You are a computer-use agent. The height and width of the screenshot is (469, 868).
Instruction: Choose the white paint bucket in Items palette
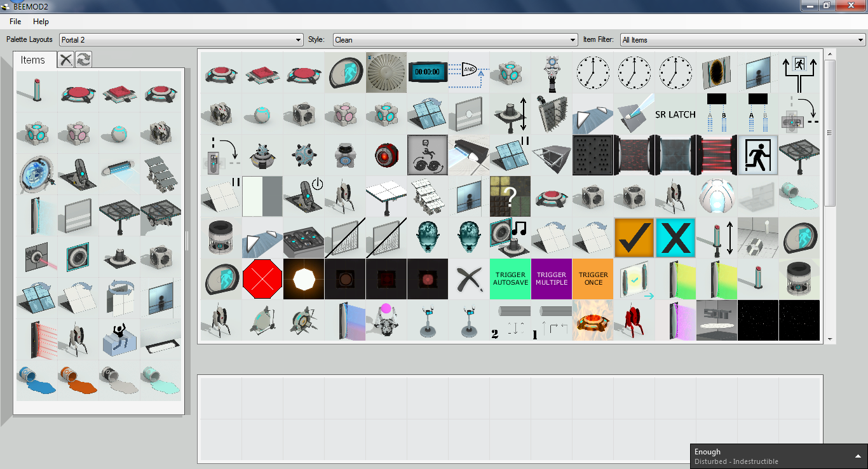pos(119,381)
